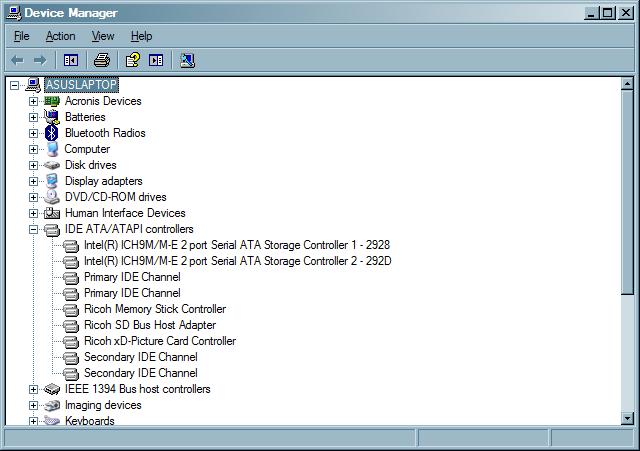
Task: Select the Ricoh SD Bus Host Adapter text
Action: (x=150, y=325)
